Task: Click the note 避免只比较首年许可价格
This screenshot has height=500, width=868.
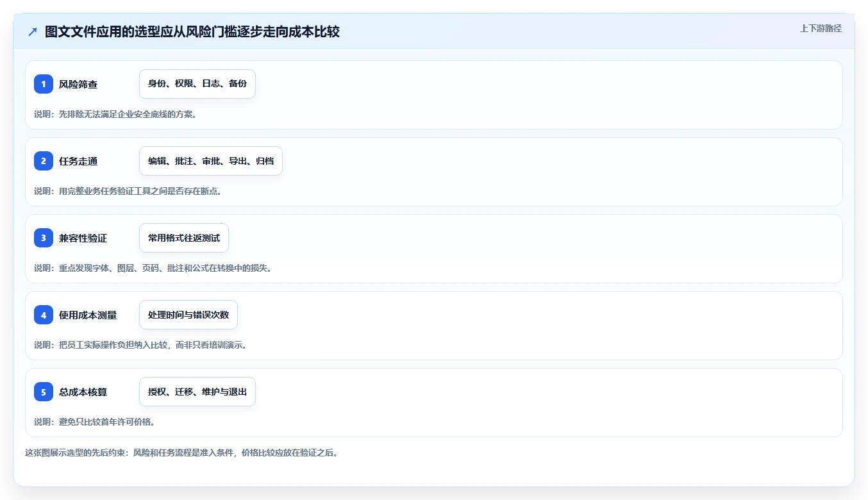Action: pos(95,422)
